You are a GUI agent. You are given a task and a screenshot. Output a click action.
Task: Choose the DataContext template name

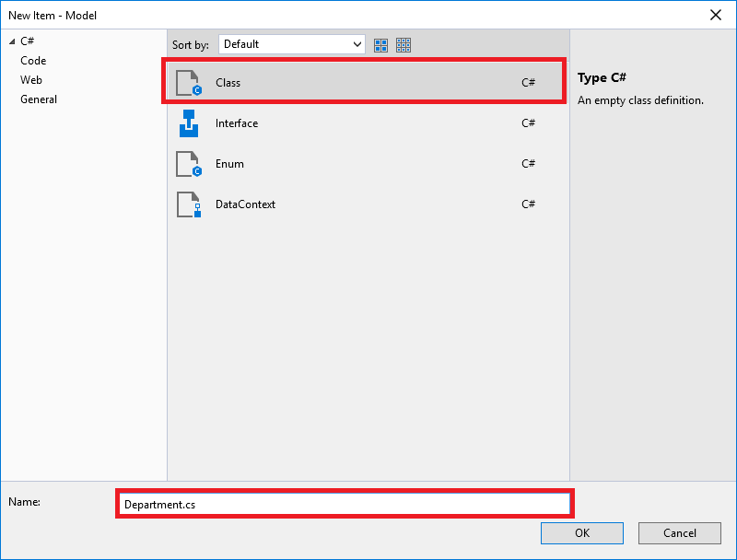click(245, 204)
